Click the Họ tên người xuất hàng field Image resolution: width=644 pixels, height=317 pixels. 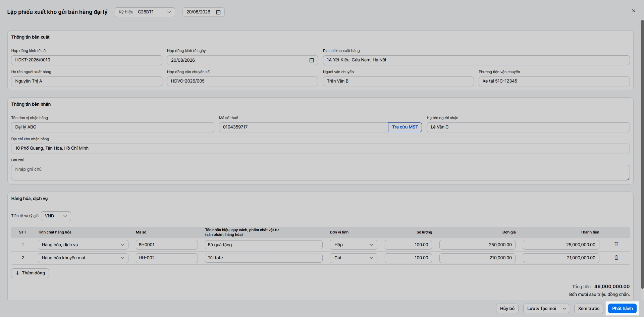(x=87, y=81)
